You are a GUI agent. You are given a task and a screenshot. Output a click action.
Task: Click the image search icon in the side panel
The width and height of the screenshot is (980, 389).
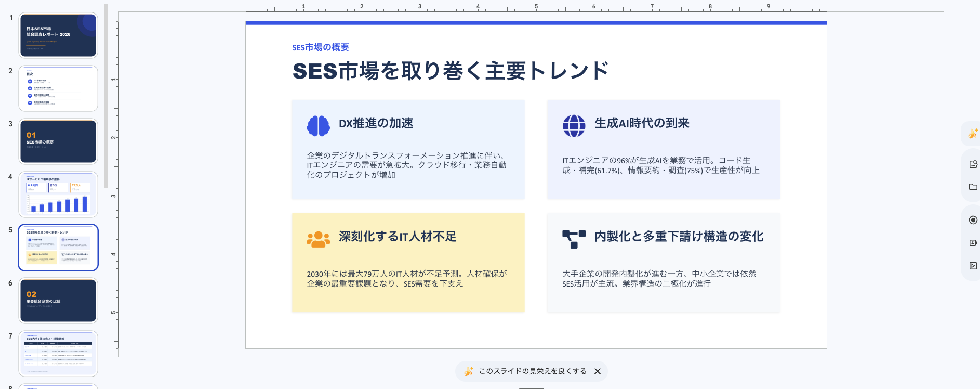[973, 164]
